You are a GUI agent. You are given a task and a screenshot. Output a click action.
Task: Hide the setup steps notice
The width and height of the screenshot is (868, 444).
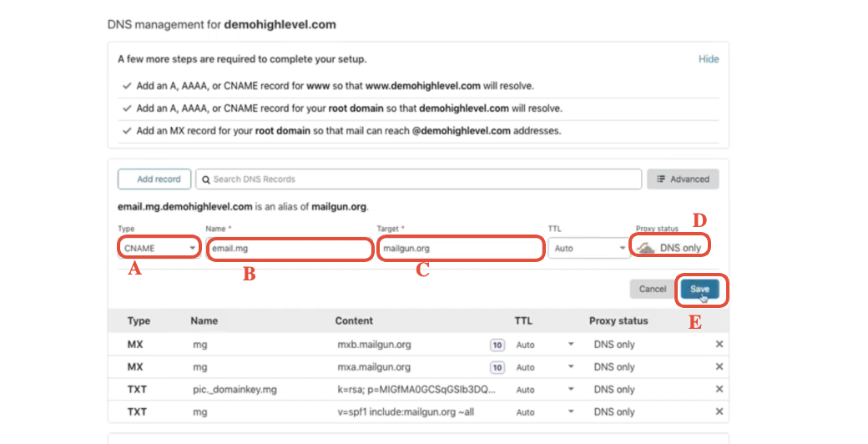coord(709,59)
